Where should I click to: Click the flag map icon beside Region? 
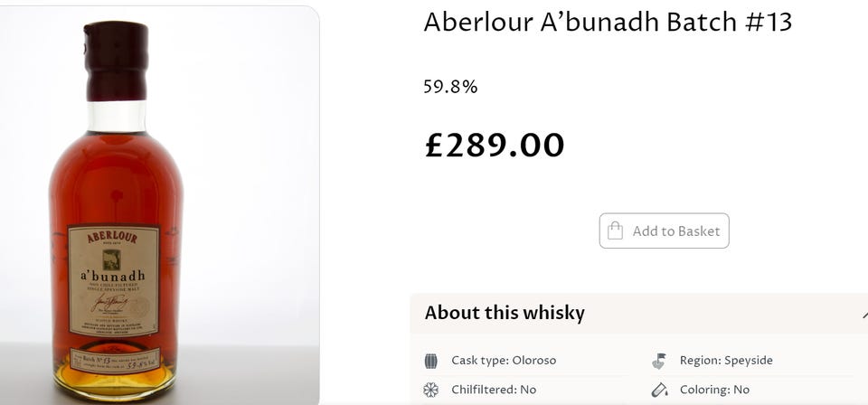coord(659,361)
